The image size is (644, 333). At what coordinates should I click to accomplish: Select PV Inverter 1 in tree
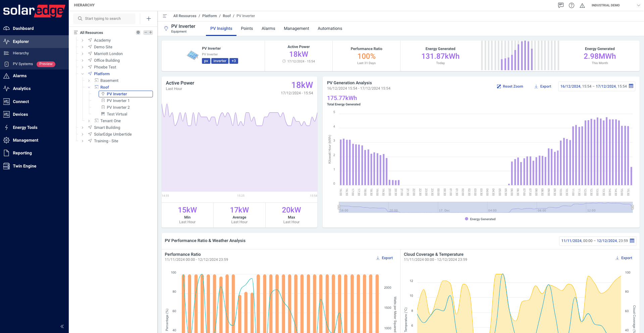click(x=118, y=101)
